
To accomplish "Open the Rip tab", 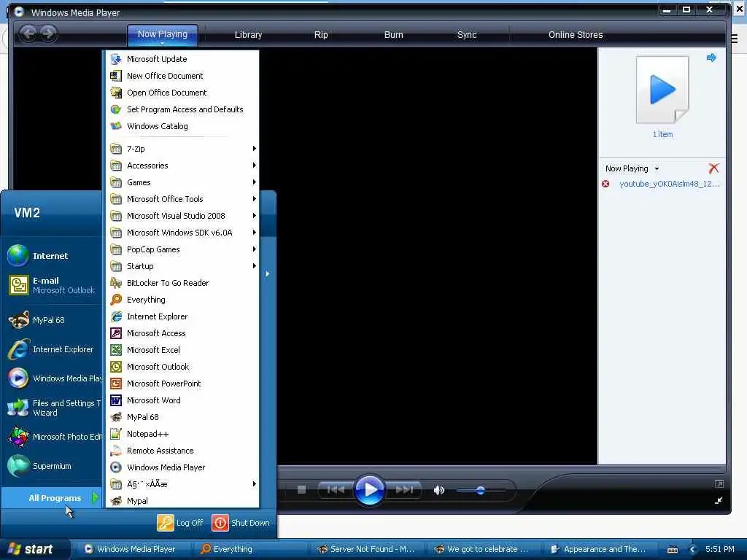I will [321, 35].
